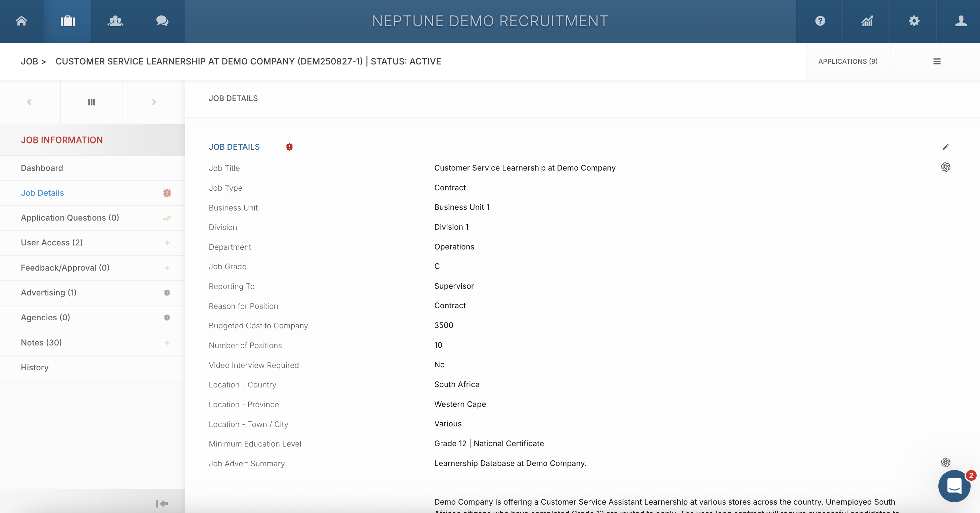This screenshot has width=980, height=513.
Task: Open the Candidates people icon
Action: (x=115, y=21)
